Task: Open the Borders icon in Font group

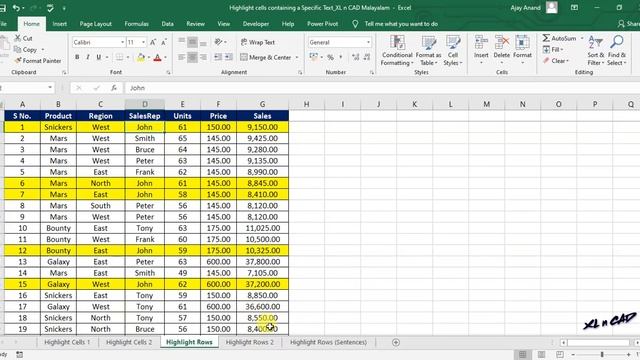Action: [x=119, y=57]
